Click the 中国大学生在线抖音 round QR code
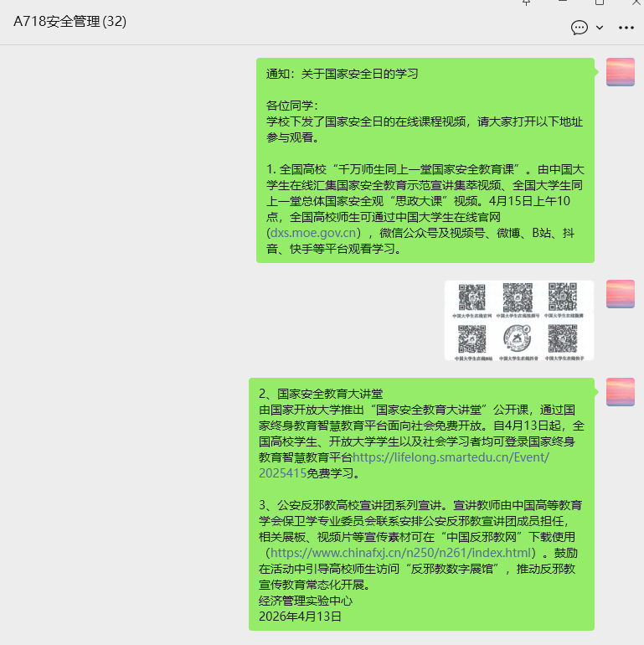Screen dimensions: 644x645 point(518,338)
